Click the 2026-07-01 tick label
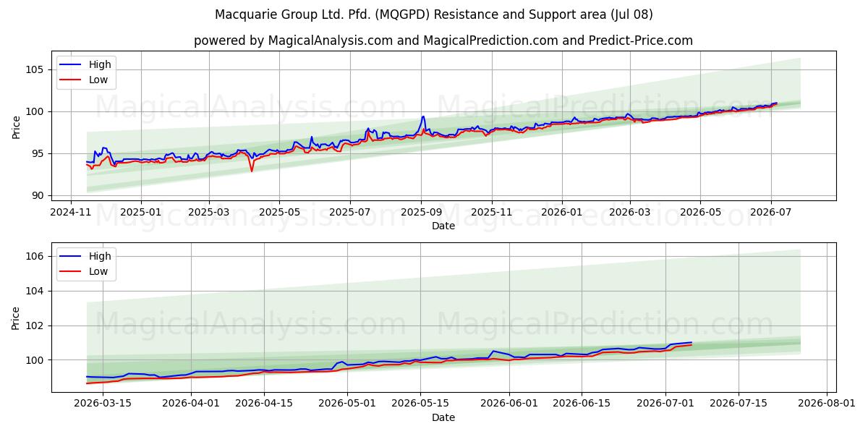 click(665, 404)
